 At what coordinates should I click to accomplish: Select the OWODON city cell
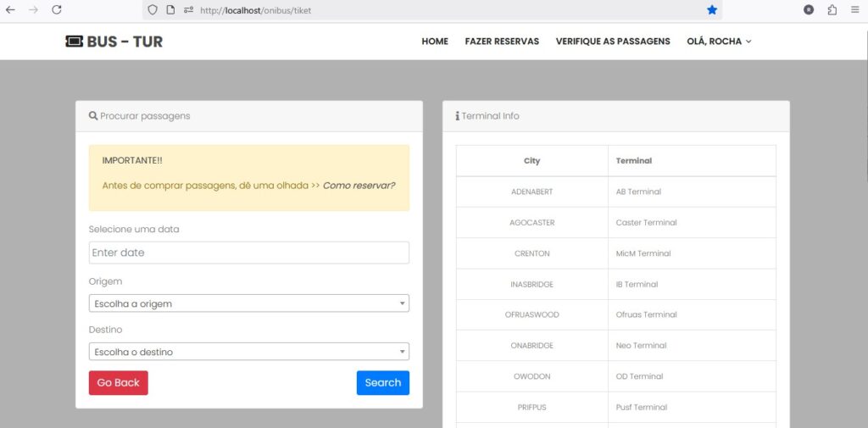tap(532, 376)
